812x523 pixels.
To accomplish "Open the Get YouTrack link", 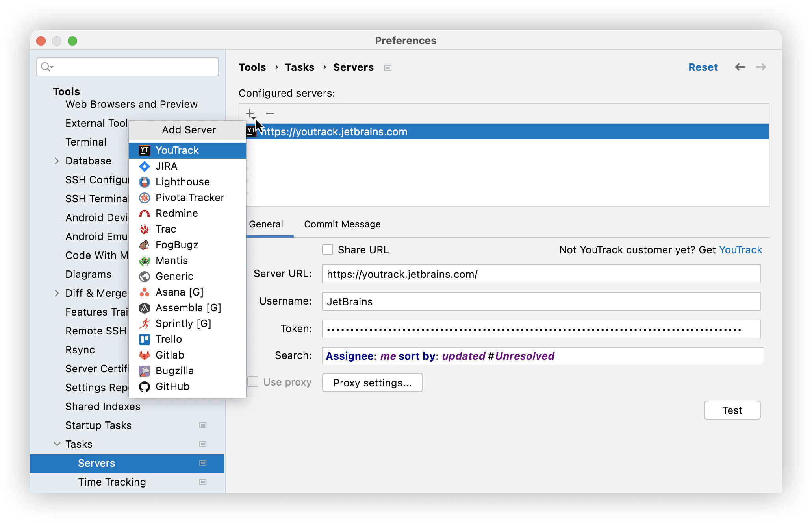I will (x=741, y=249).
